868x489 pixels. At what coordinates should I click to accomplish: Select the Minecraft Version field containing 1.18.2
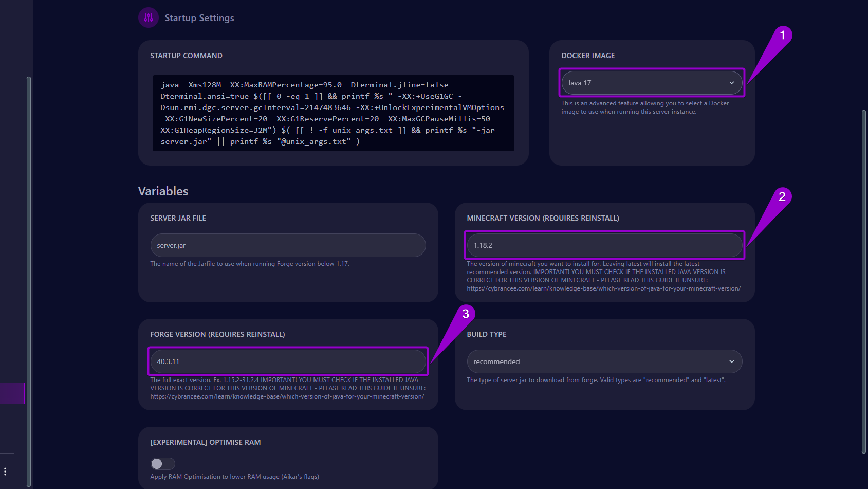[x=604, y=245]
